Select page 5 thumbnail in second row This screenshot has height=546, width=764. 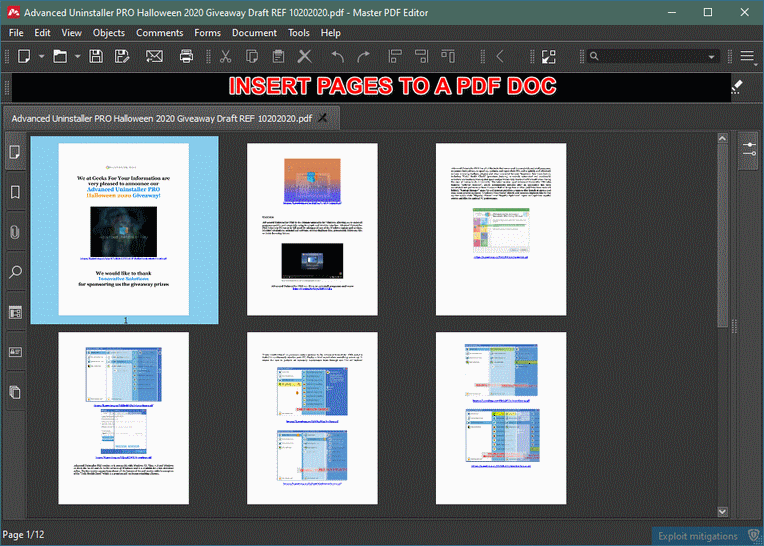click(x=312, y=418)
